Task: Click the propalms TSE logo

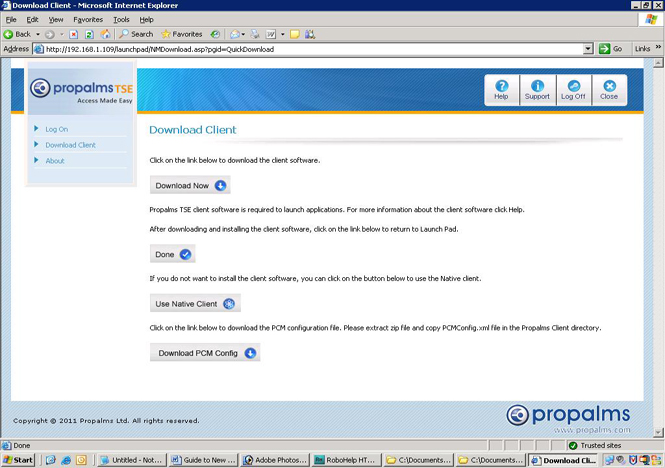Action: click(81, 90)
